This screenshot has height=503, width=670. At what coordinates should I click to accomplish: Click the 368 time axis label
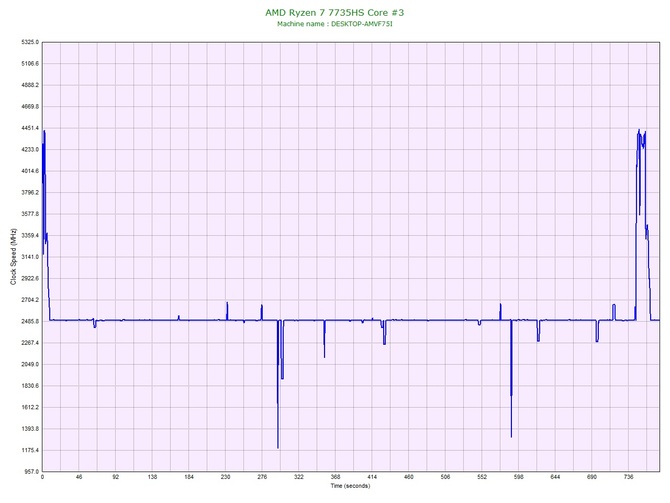coord(335,477)
